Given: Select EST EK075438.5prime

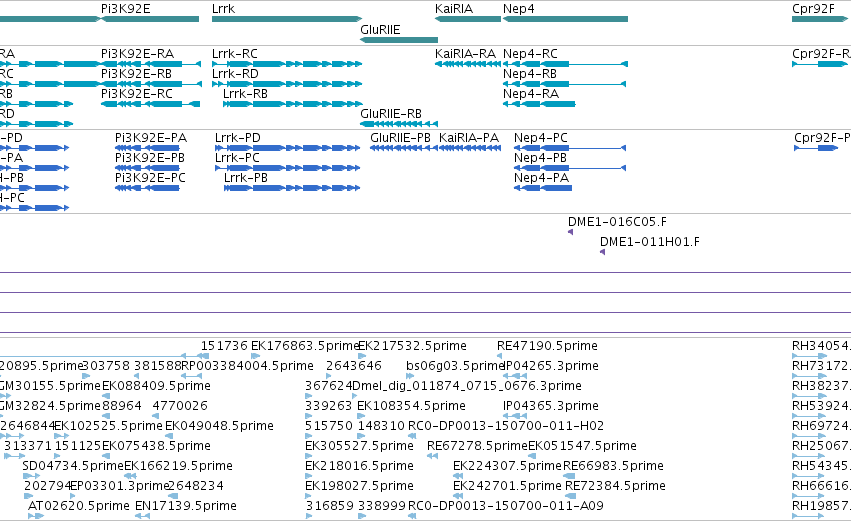Looking at the screenshot, I should [x=156, y=446].
